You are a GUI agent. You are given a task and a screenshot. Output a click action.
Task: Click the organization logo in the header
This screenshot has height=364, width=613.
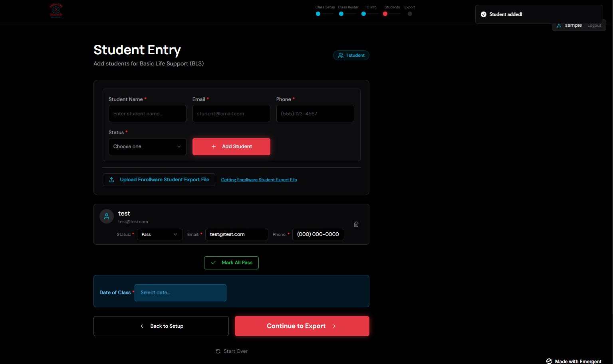click(56, 11)
